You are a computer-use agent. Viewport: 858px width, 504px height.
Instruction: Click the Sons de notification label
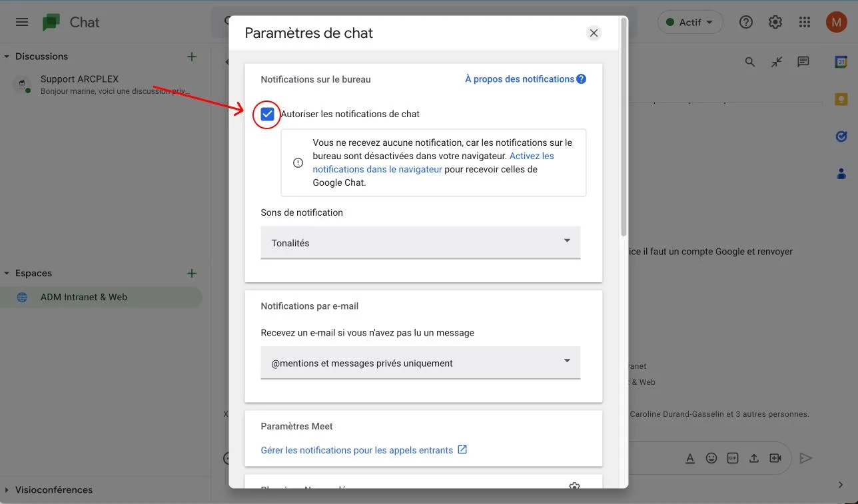tap(302, 212)
